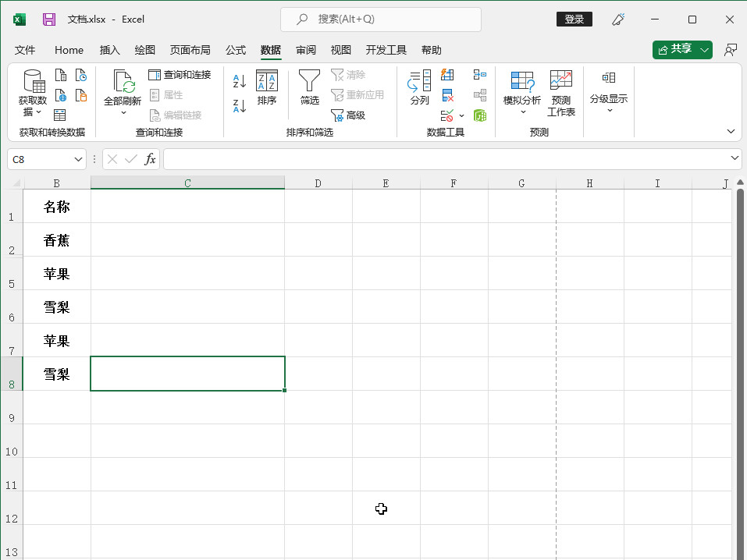Click the Flash Fill lightning icon
This screenshot has width=747, height=560.
point(447,75)
